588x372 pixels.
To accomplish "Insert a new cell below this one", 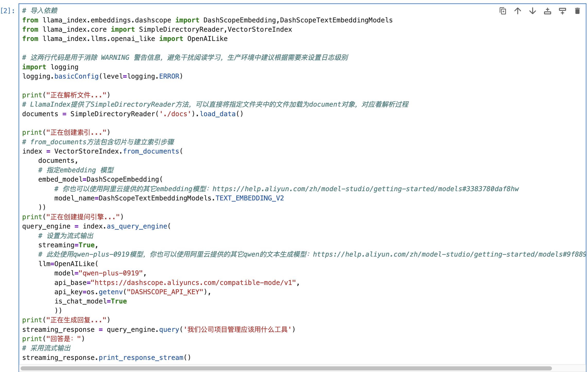I will click(x=562, y=11).
